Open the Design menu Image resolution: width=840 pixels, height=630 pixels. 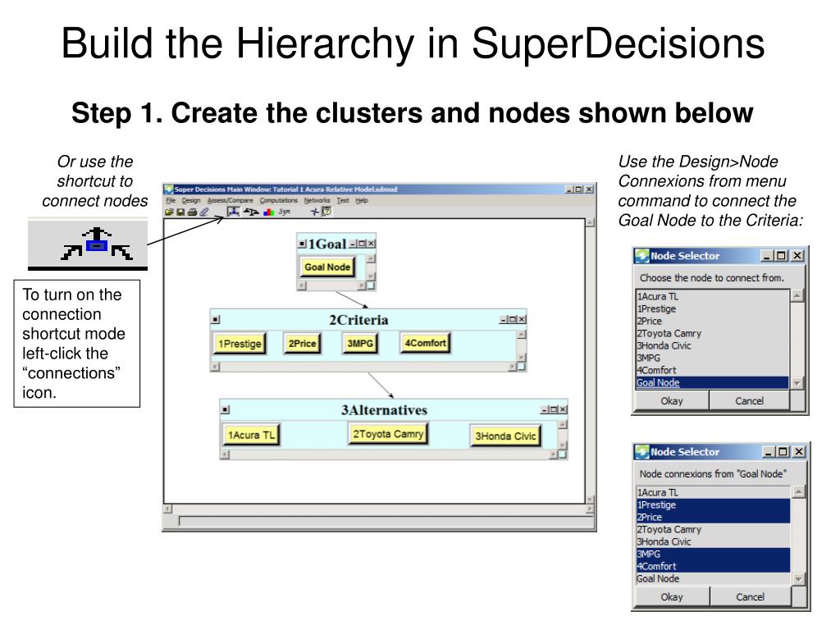click(190, 200)
